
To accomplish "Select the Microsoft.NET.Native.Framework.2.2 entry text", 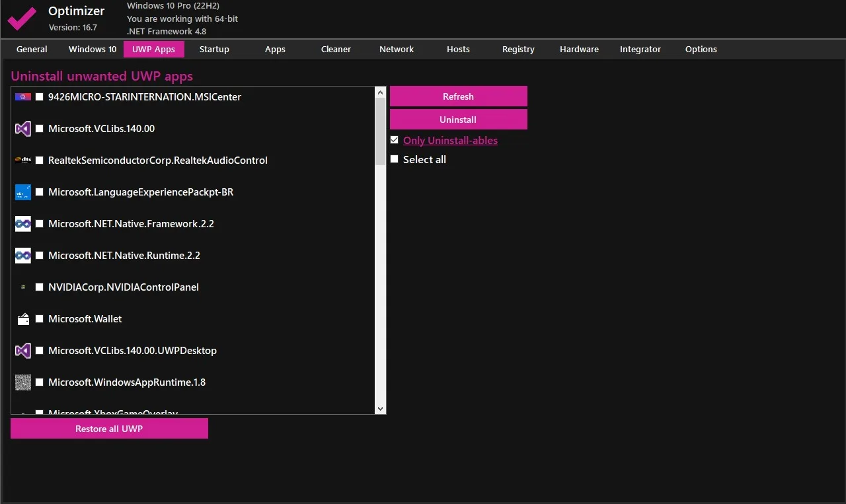I will click(131, 224).
